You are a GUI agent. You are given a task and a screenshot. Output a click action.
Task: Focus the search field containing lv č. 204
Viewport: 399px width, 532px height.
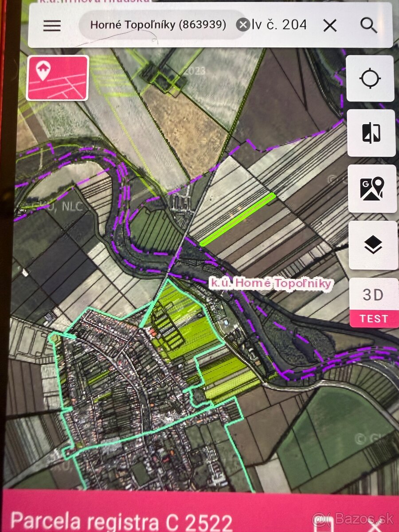[x=279, y=25]
